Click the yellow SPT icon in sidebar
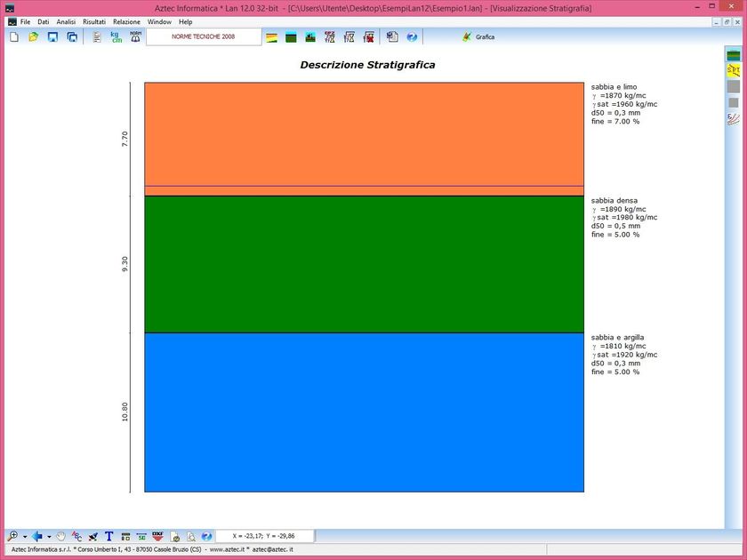Screen dimensions: 747x560 (734, 70)
